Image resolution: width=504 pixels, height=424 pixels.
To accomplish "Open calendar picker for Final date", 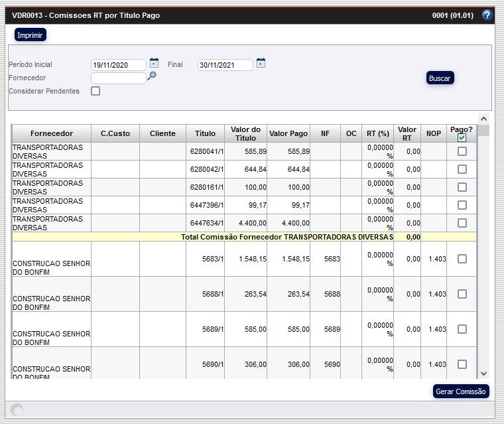I will coord(261,64).
